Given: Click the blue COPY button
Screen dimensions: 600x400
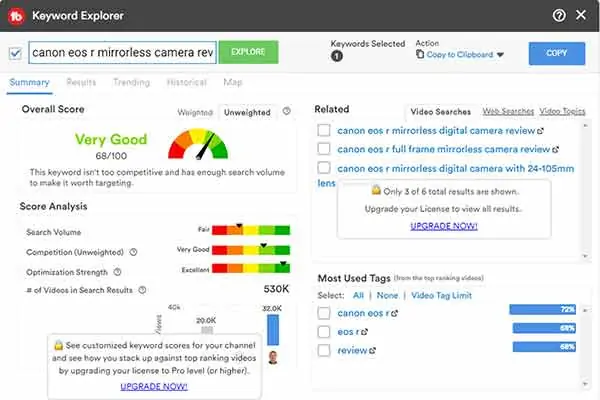Looking at the screenshot, I should 557,53.
